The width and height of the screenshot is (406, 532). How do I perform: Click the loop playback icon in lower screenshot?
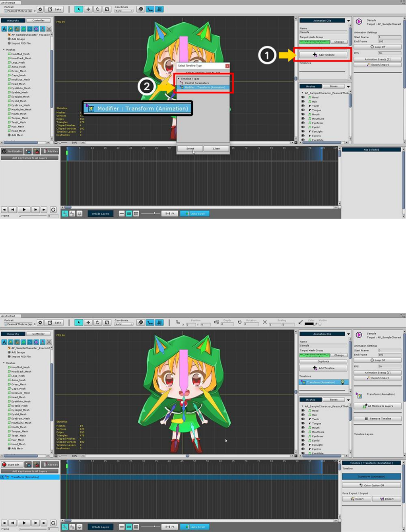pyautogui.click(x=53, y=523)
